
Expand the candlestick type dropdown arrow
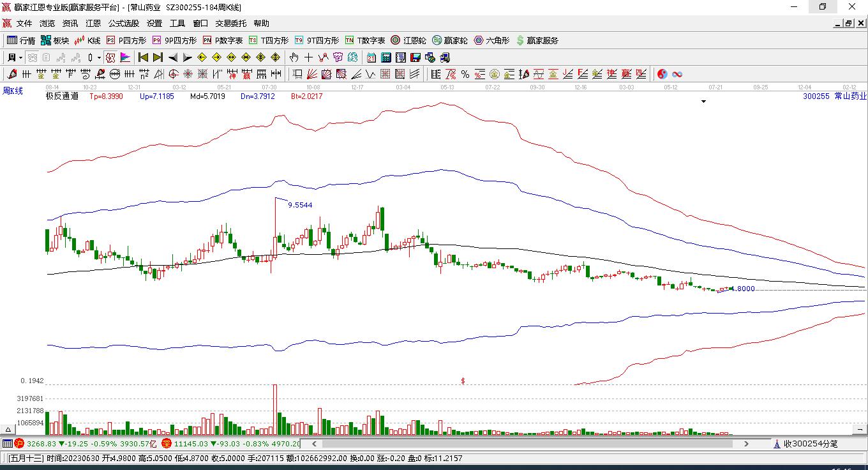[99, 57]
